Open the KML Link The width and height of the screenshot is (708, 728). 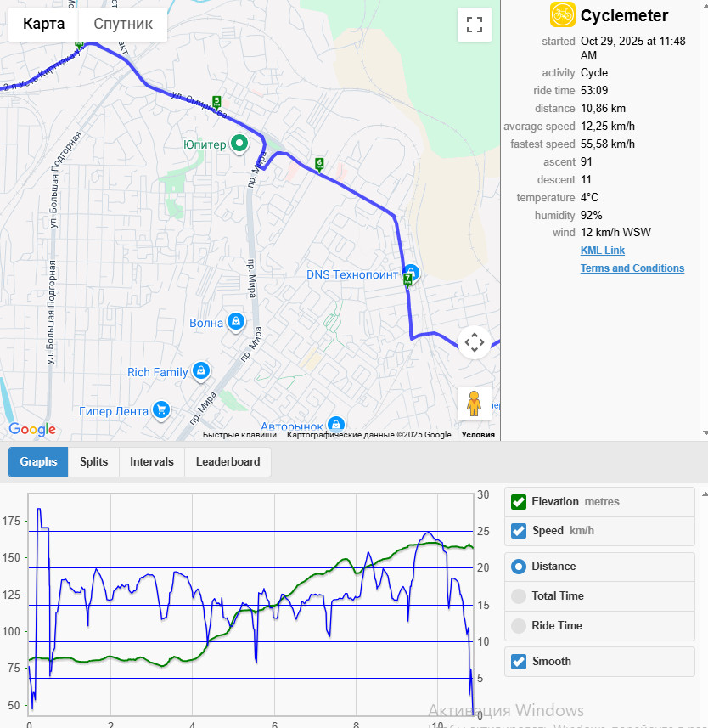pos(602,251)
